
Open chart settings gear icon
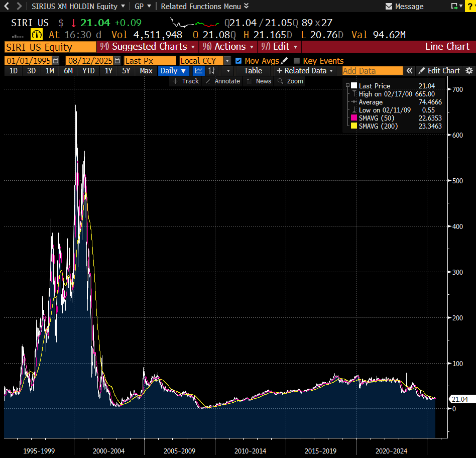pos(469,71)
